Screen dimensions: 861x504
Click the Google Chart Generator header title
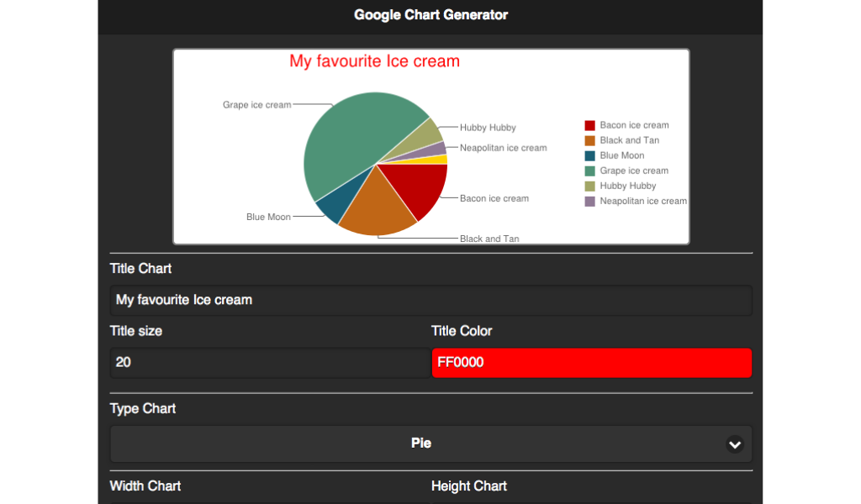pos(430,15)
